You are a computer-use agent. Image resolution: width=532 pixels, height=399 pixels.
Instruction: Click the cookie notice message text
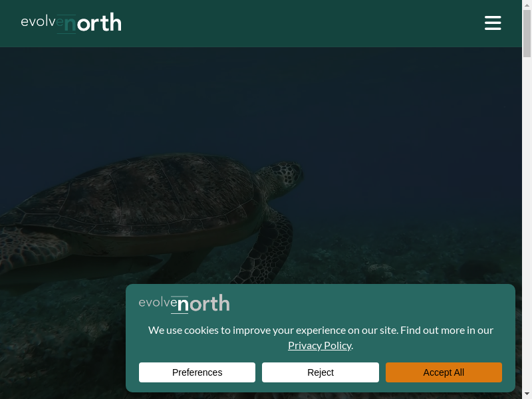[x=321, y=338]
